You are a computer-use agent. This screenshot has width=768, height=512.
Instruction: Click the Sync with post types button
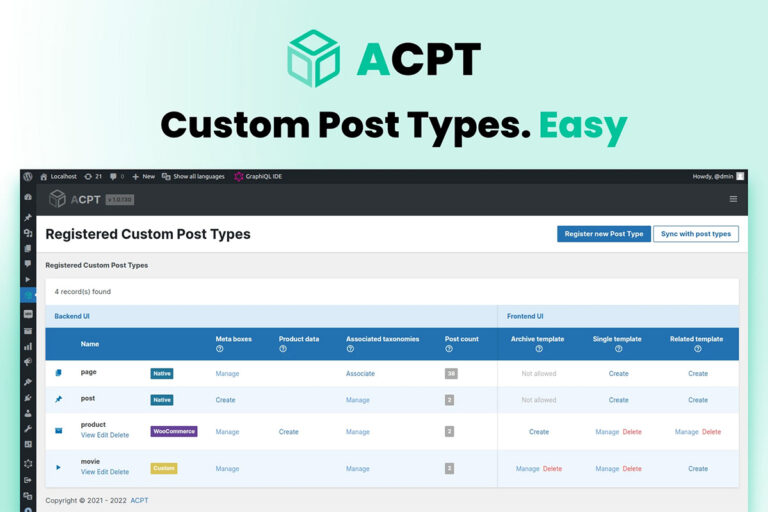pos(696,234)
